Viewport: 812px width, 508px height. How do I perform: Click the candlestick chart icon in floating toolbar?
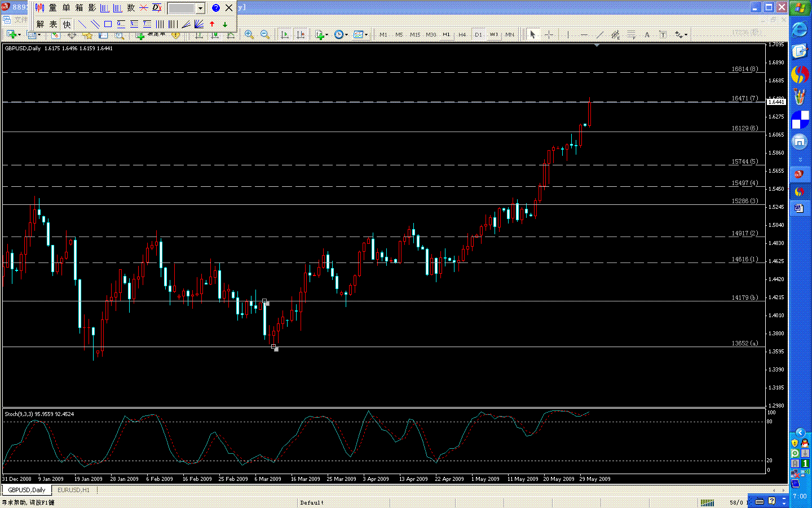click(x=39, y=8)
